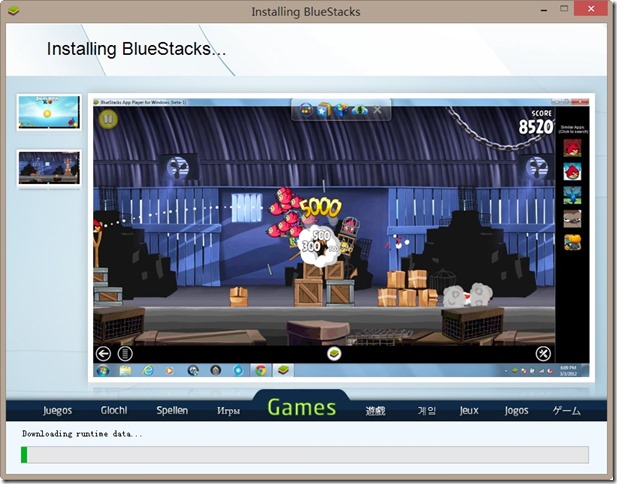The image size is (617, 484).
Task: Click the 'Similar Apps' label in side panel
Action: pyautogui.click(x=573, y=129)
